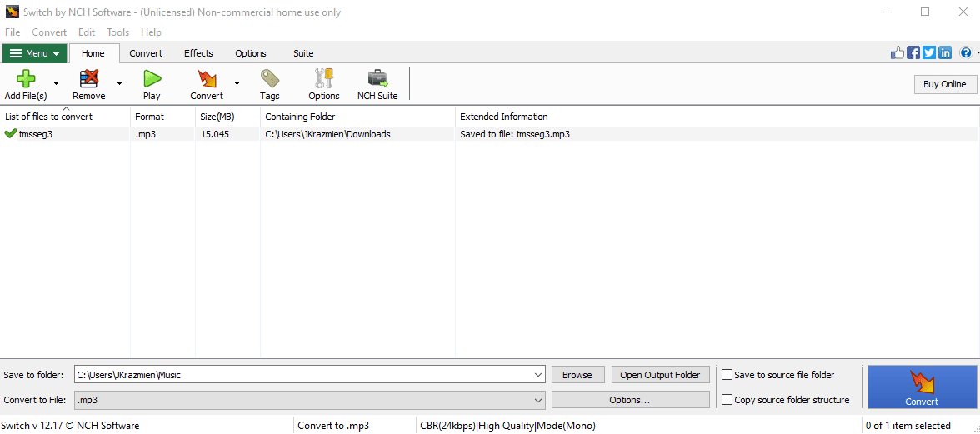Click the Add File(s) green plus icon
Screen dimensions: 980x434
pos(26,79)
